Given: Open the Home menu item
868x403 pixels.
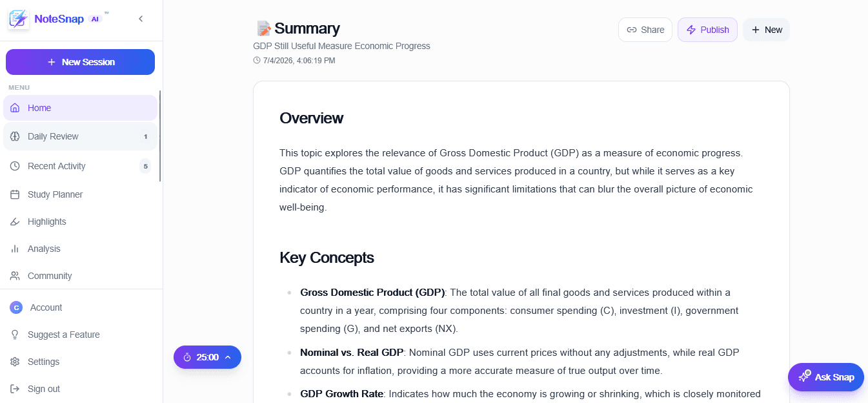Looking at the screenshot, I should 80,108.
